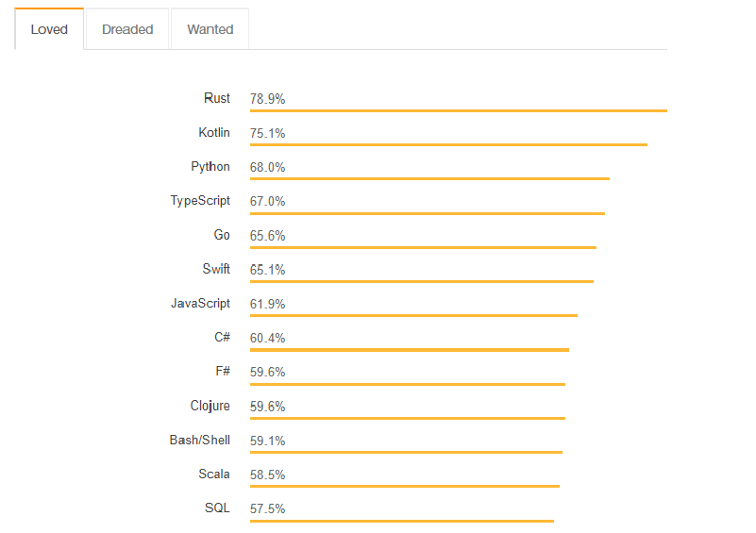Image resolution: width=756 pixels, height=533 pixels.
Task: Switch to the Loved tab
Action: [49, 29]
